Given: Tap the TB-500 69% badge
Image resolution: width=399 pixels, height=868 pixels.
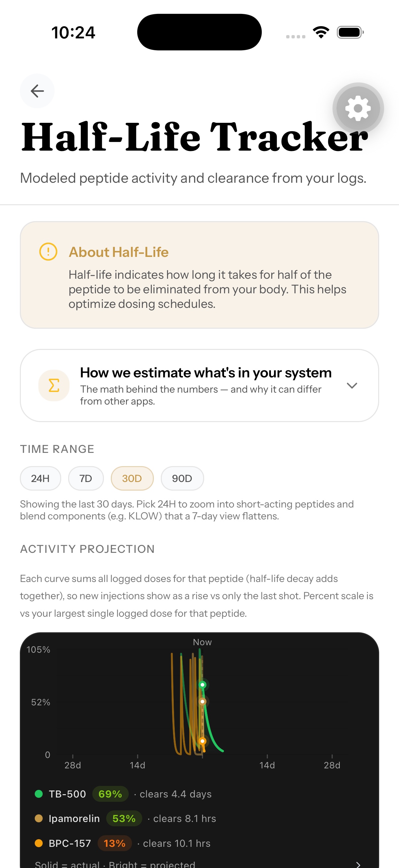Looking at the screenshot, I should (110, 794).
